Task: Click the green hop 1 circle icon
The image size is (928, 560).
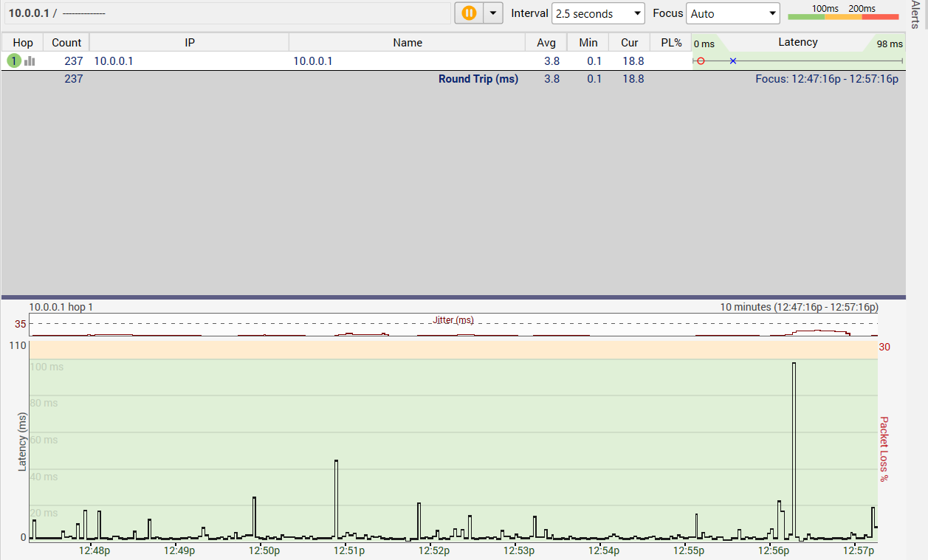Action: (x=14, y=61)
